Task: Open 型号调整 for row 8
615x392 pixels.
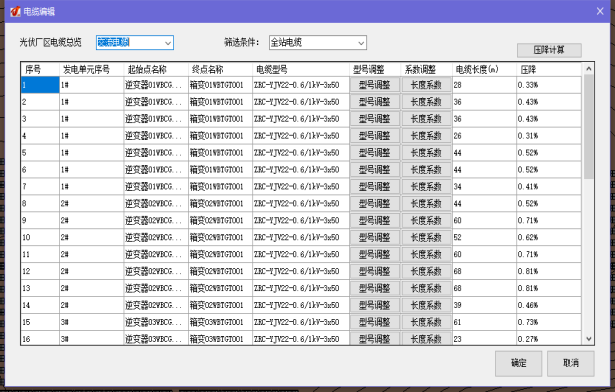Action: (375, 203)
